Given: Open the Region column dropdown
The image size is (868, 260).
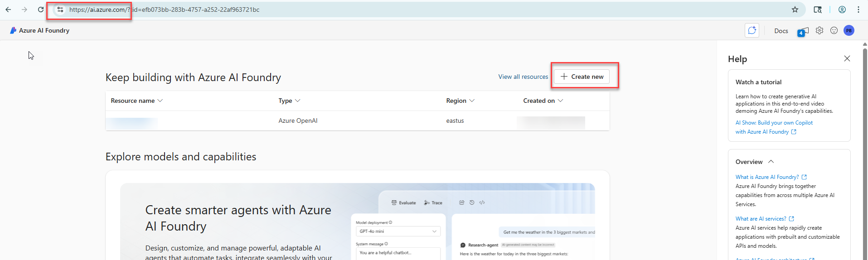Looking at the screenshot, I should pyautogui.click(x=460, y=101).
